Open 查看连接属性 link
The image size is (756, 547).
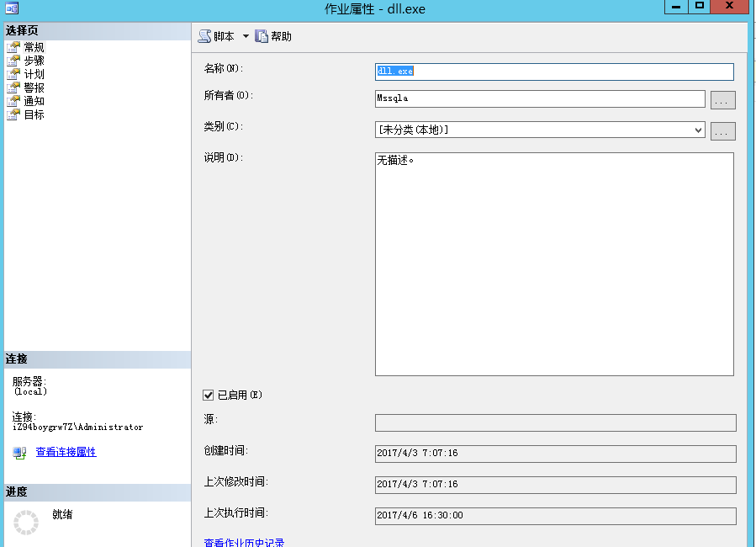coord(66,452)
